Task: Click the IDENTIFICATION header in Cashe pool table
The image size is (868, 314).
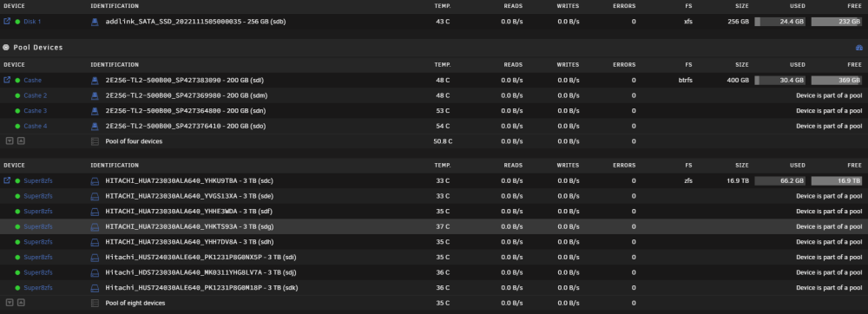Action: point(115,65)
